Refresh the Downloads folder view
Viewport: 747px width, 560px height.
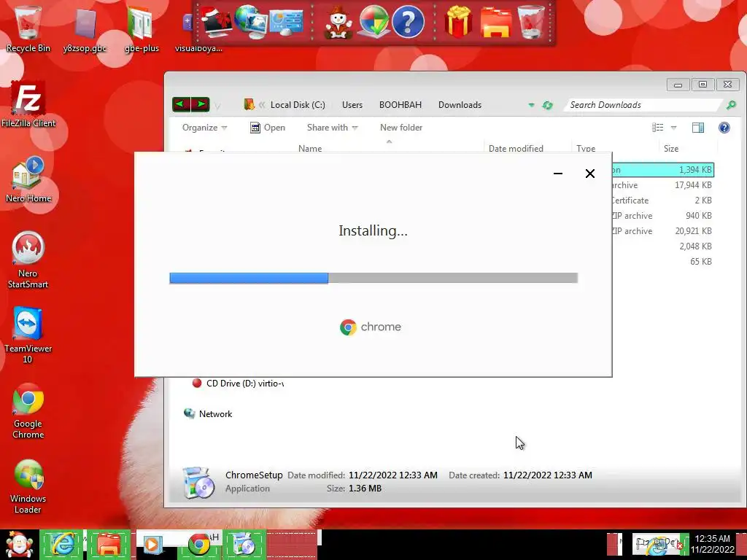(548, 105)
